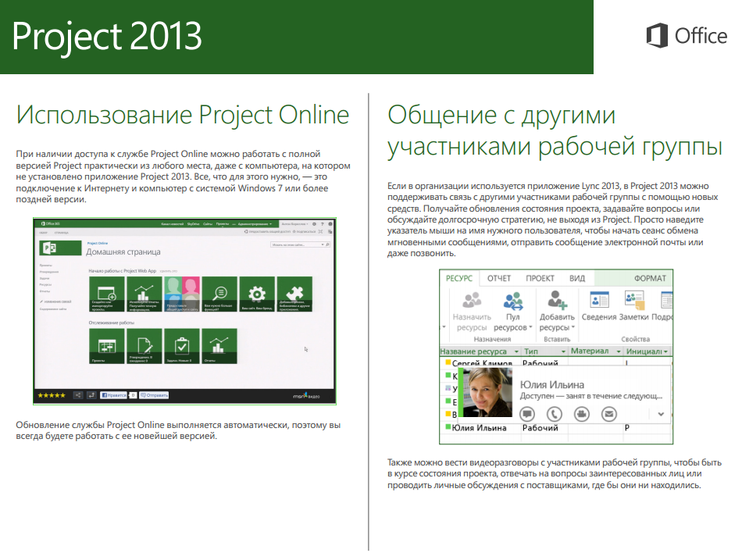Click Юлия Ильина photo in contact card
Image resolution: width=742 pixels, height=560 pixels.
coord(487,392)
